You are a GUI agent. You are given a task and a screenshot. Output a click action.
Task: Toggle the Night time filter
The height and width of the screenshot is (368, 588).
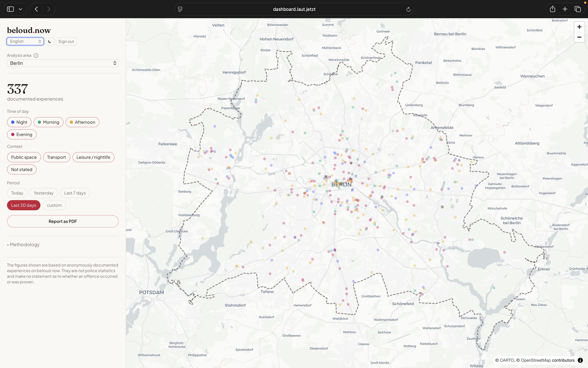(x=19, y=122)
